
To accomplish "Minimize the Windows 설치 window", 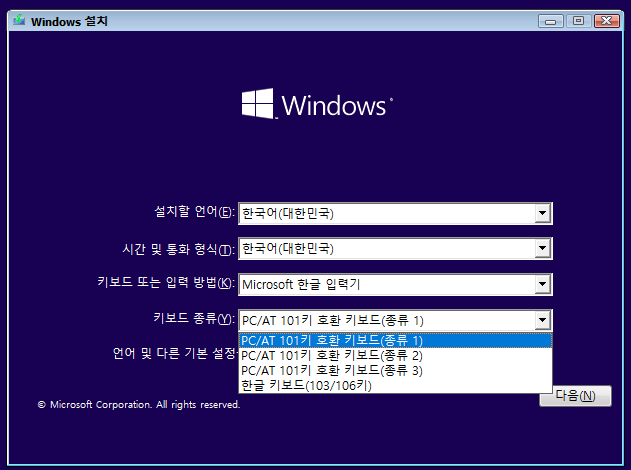I will tap(551, 21).
